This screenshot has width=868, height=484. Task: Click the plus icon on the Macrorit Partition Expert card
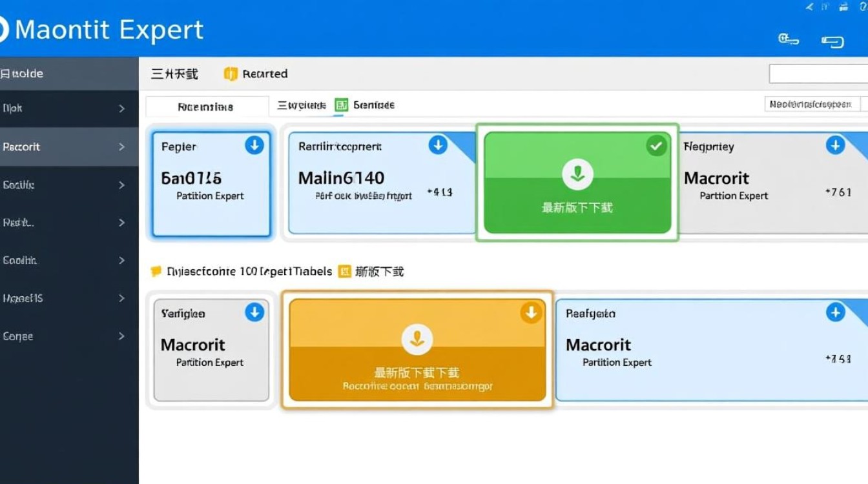pos(835,146)
